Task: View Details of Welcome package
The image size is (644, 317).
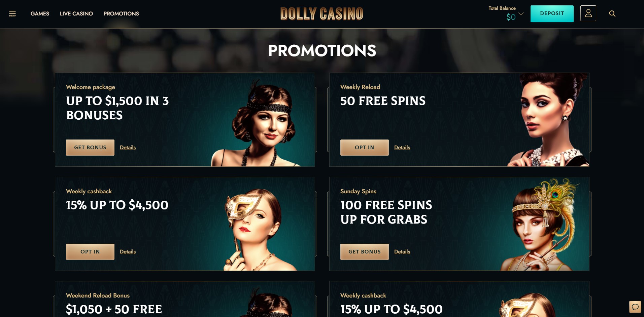Action: click(x=128, y=148)
